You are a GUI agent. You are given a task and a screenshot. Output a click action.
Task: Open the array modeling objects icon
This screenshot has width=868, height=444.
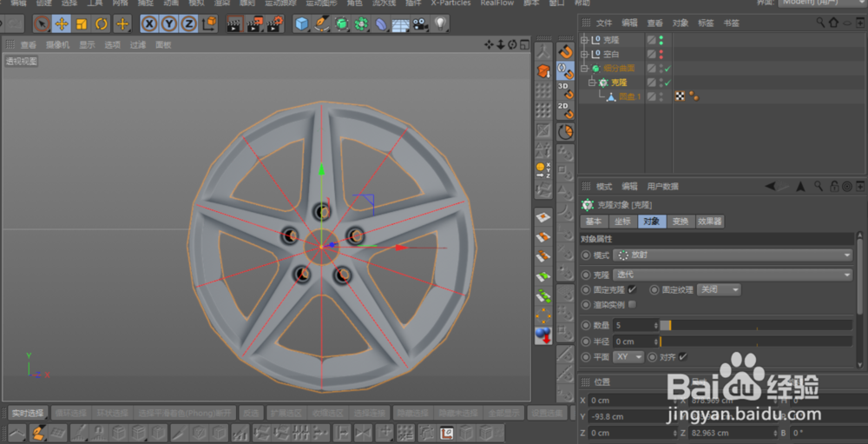pos(361,23)
